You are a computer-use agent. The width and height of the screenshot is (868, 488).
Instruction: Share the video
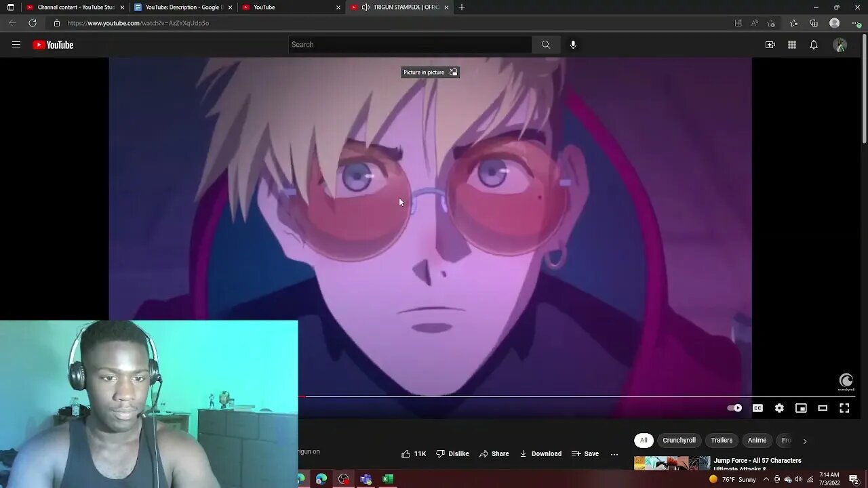click(494, 453)
